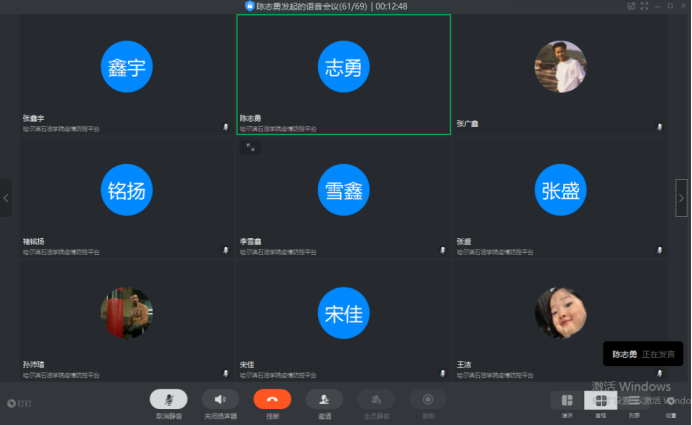Start recording with the 录制 icon
The image size is (692, 425).
click(x=428, y=399)
